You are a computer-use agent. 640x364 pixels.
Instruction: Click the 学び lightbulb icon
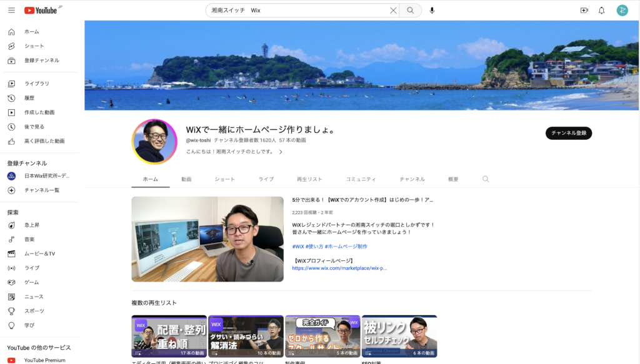[x=11, y=325]
